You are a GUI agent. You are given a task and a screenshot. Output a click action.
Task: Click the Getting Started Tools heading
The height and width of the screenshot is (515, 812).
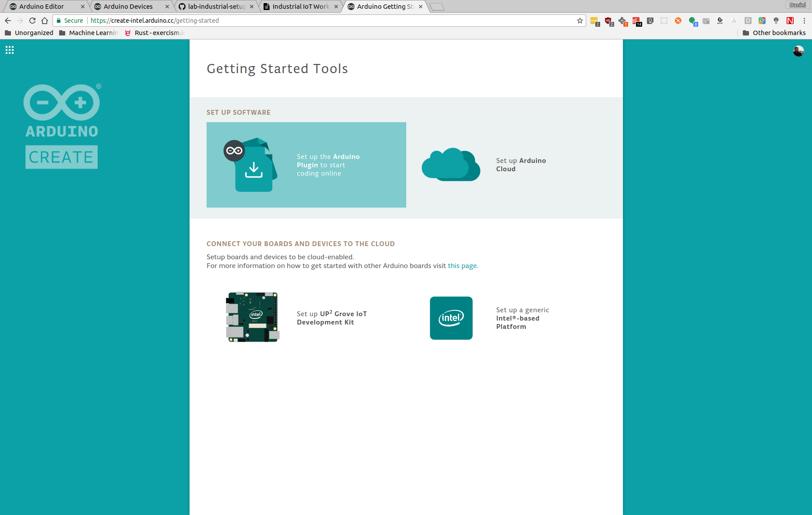pyautogui.click(x=277, y=69)
